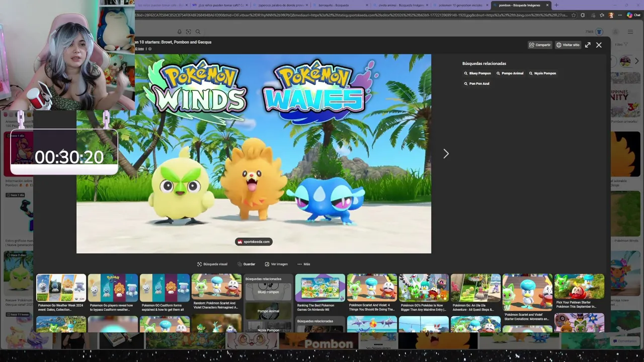Open the Visitar sitio link

[568, 45]
